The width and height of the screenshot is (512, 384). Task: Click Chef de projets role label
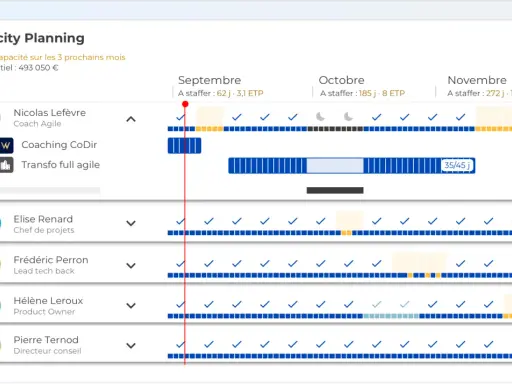coord(44,230)
